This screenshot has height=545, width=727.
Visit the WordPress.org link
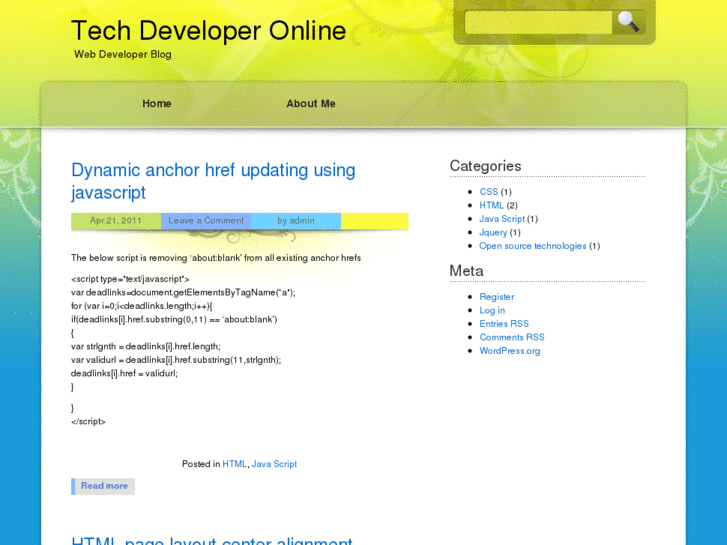(510, 351)
